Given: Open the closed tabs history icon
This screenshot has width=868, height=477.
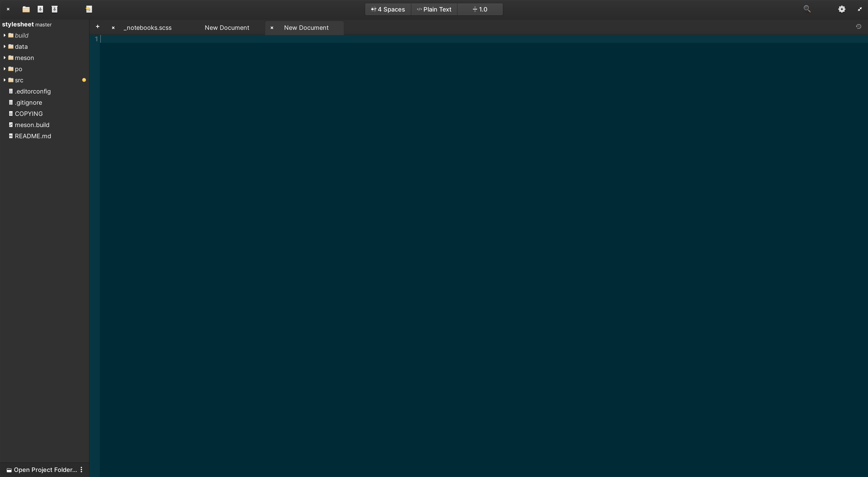Looking at the screenshot, I should [859, 27].
